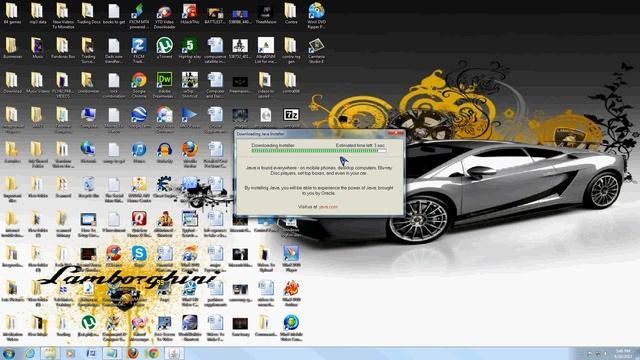
Task: Open Internet Explorer from taskbar
Action: (x=29, y=353)
